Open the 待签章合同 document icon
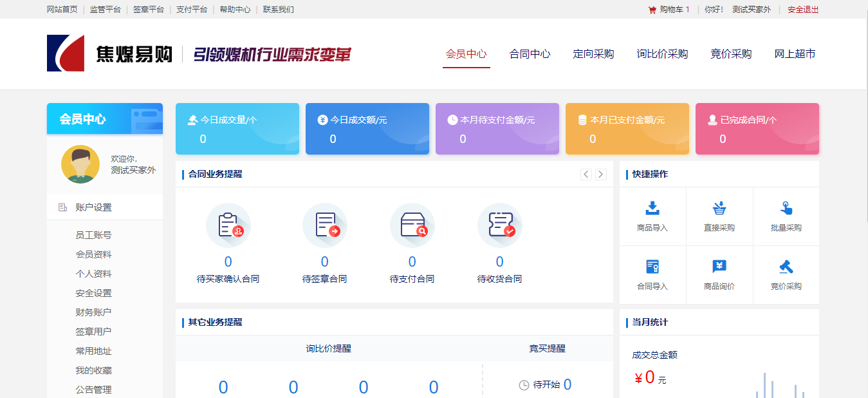The height and width of the screenshot is (398, 868). pos(324,225)
